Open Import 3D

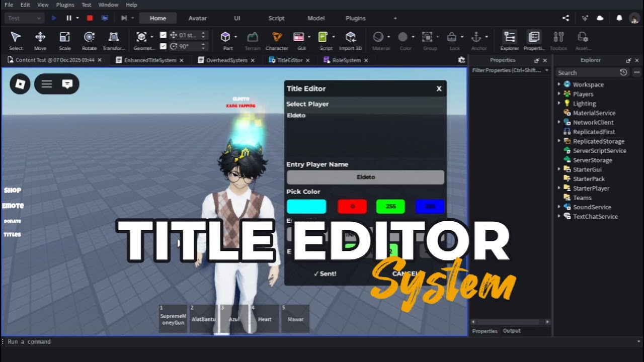pos(351,41)
